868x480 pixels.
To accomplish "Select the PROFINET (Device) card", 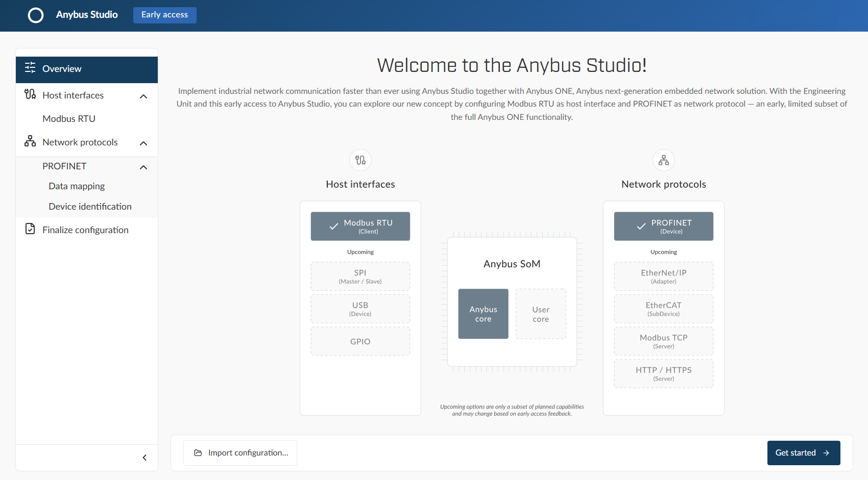I will (664, 226).
